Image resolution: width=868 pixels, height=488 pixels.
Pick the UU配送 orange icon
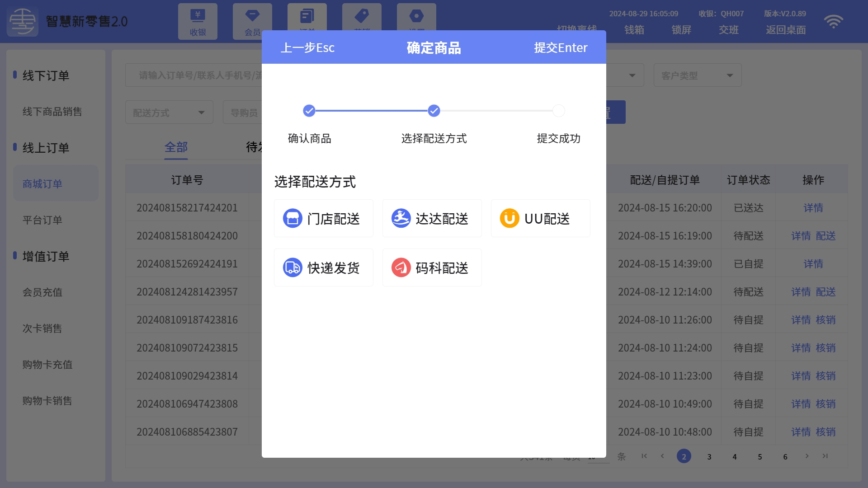[509, 219]
